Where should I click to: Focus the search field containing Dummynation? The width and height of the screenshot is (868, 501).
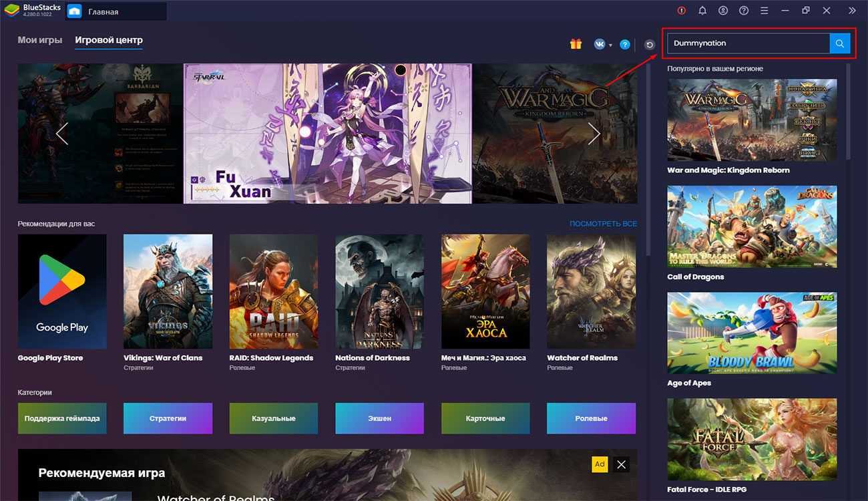tap(748, 43)
